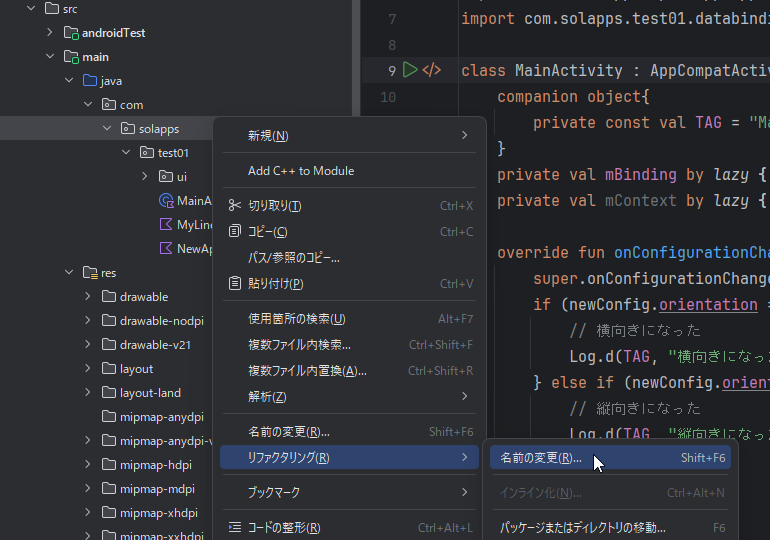
Task: Collapse the res folder tree
Action: (69, 273)
